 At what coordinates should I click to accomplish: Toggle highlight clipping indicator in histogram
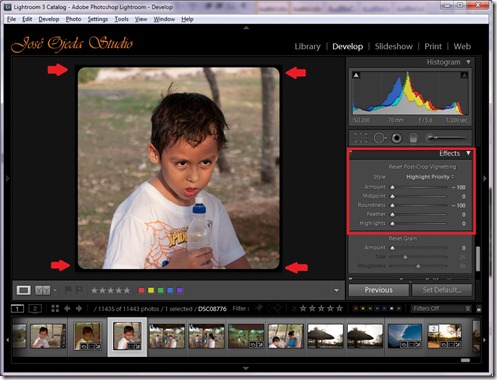click(464, 75)
